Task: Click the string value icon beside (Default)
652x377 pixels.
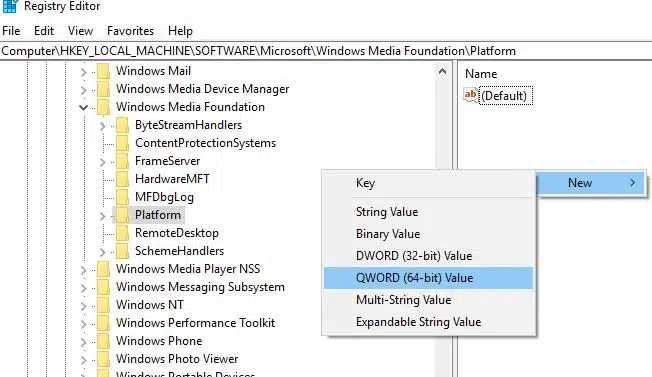Action: click(470, 95)
